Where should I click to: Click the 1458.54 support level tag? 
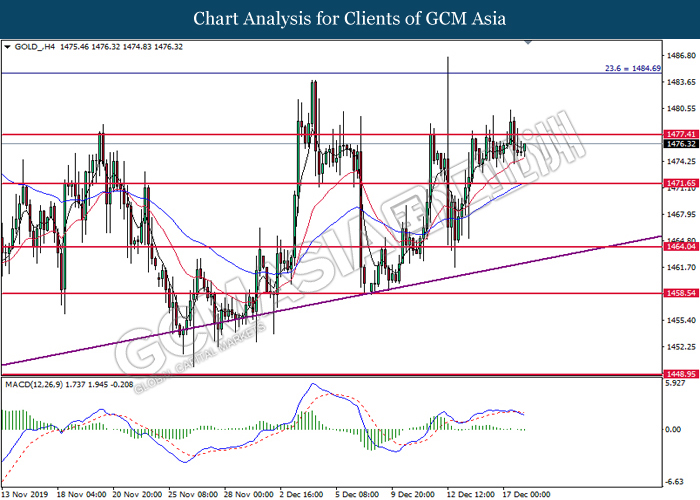coord(678,293)
